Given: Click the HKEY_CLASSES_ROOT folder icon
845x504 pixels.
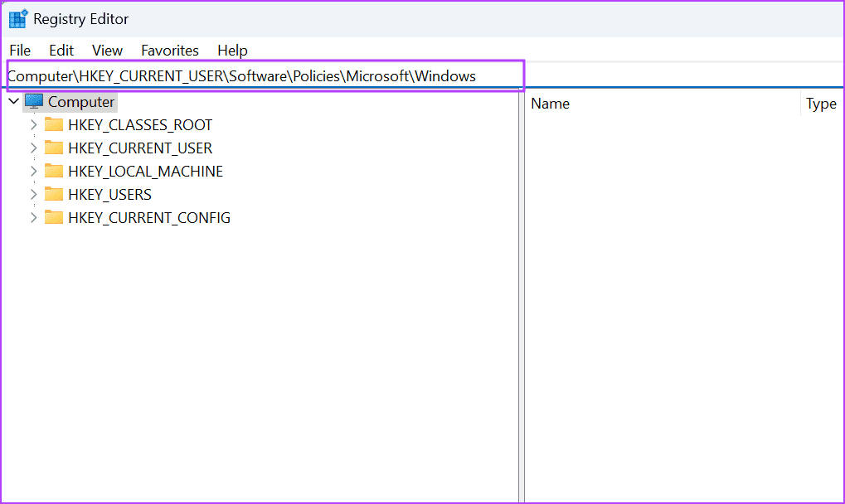Looking at the screenshot, I should [x=53, y=124].
